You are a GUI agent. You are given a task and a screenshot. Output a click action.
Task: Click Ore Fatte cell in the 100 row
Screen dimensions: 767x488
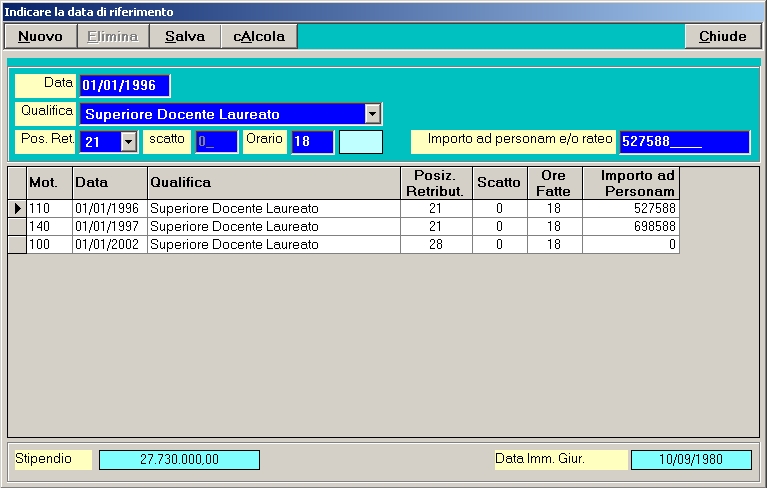point(555,244)
